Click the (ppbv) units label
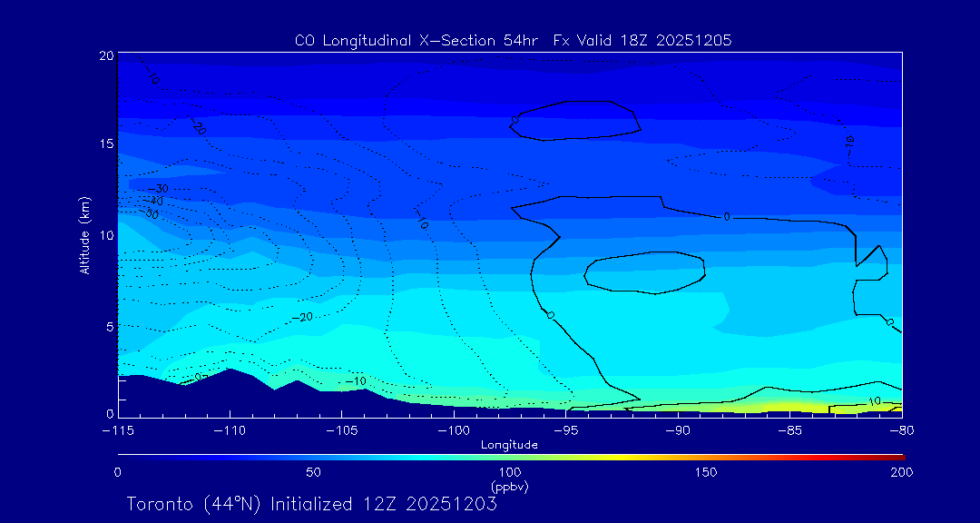This screenshot has width=980, height=523. [x=509, y=486]
